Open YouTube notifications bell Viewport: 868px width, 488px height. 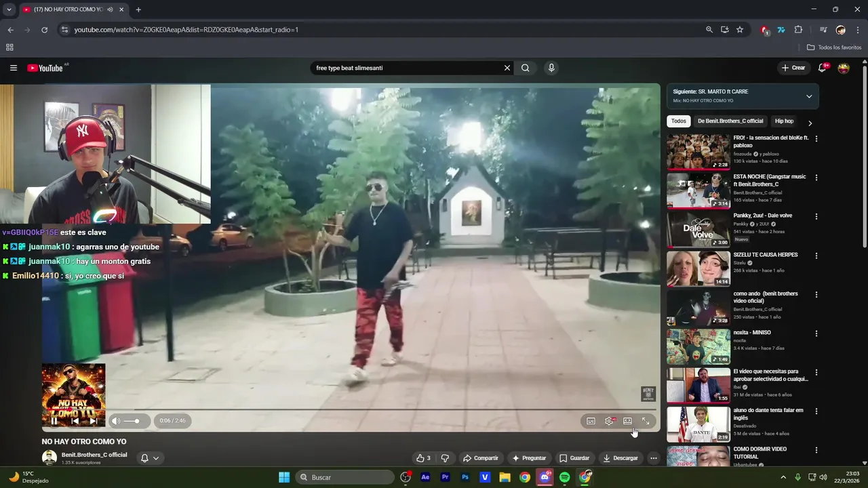click(822, 68)
